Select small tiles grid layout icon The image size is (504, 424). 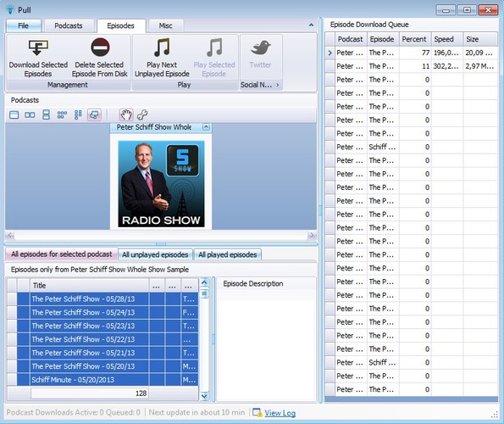pos(62,114)
